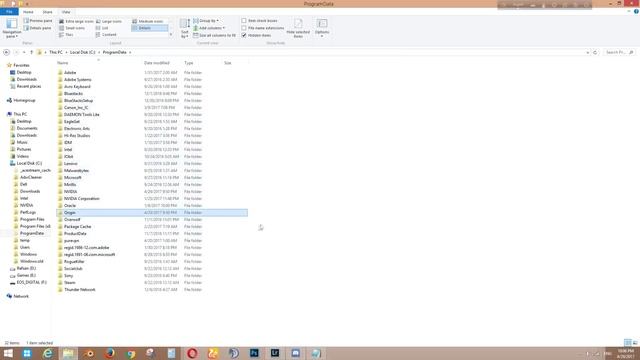Image resolution: width=640 pixels, height=360 pixels.
Task: Open the Navigation pane dropdown button
Action: [11, 28]
